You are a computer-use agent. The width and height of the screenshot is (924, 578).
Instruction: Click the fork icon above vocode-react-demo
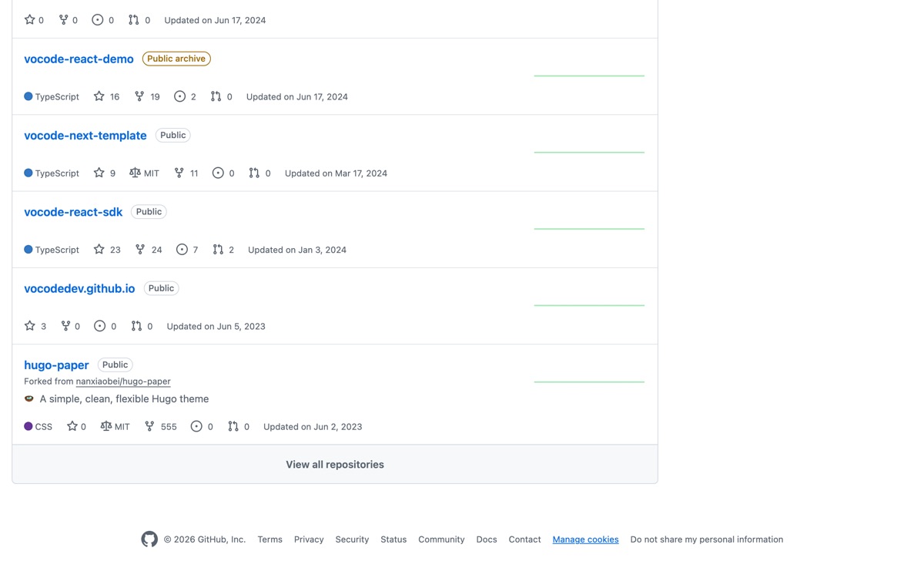pos(63,20)
